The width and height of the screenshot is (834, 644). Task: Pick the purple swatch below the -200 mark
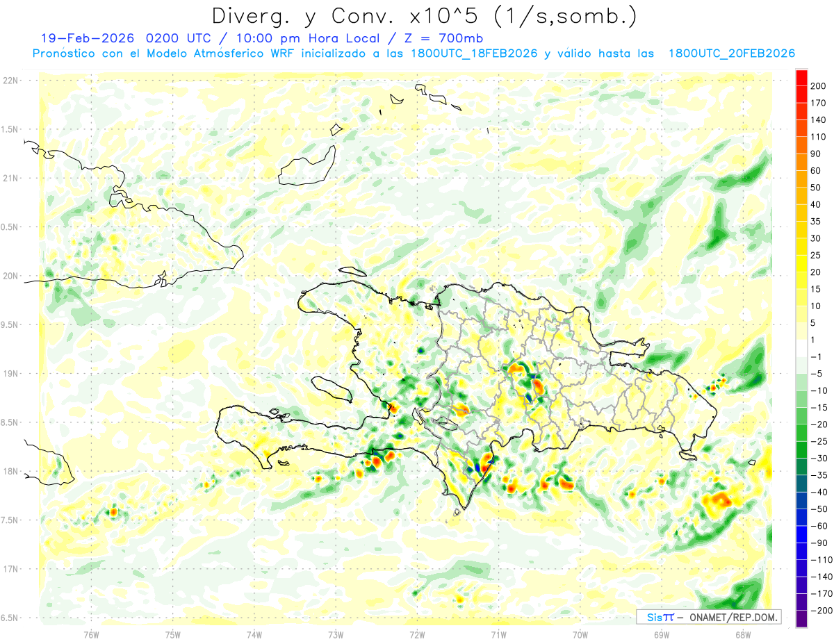pos(801,618)
